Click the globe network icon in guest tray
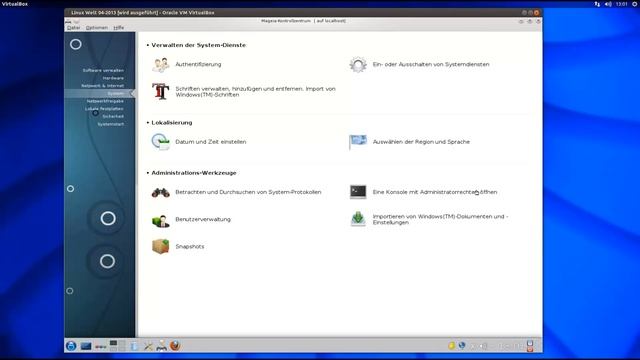 (462, 346)
